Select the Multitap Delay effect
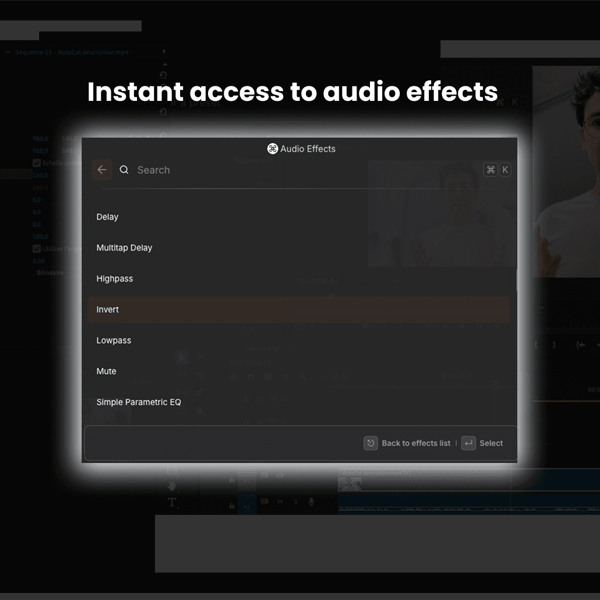Image resolution: width=600 pixels, height=600 pixels. [x=298, y=248]
